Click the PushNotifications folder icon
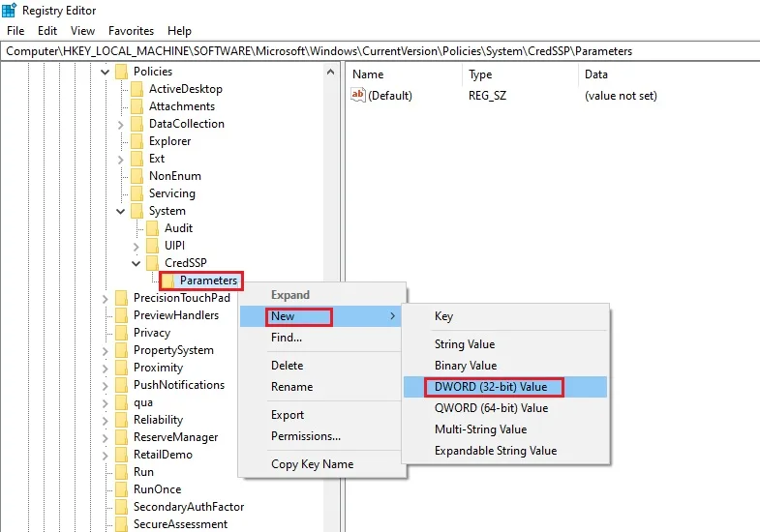 [x=122, y=385]
